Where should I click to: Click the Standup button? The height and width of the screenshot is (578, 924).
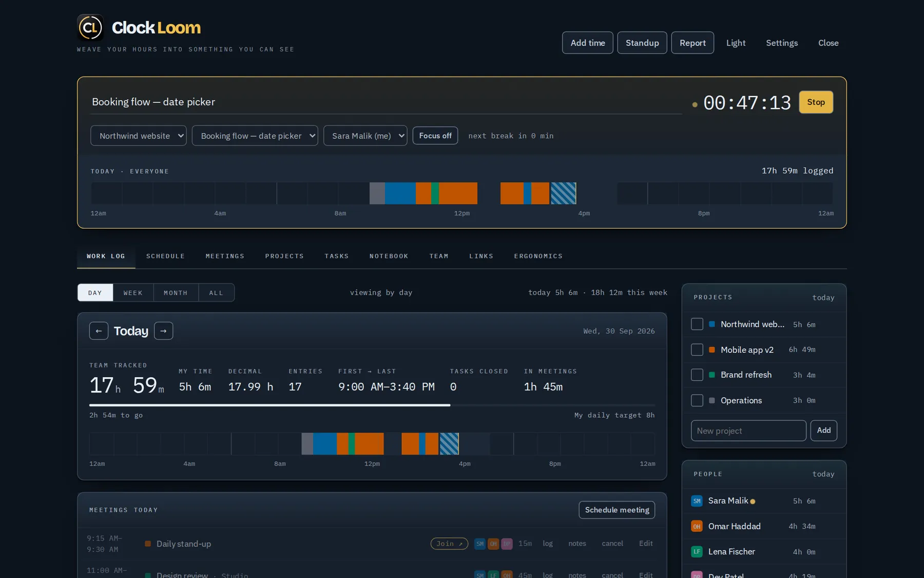pyautogui.click(x=642, y=43)
